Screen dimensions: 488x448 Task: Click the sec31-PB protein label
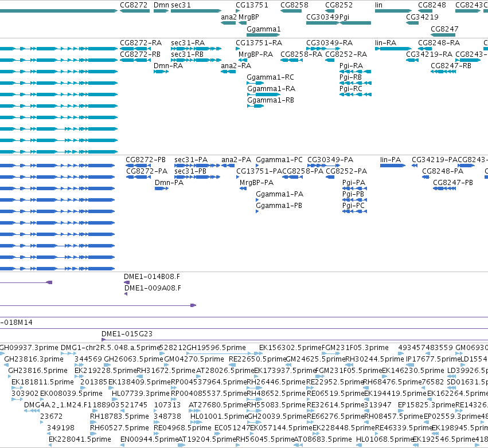tap(190, 171)
